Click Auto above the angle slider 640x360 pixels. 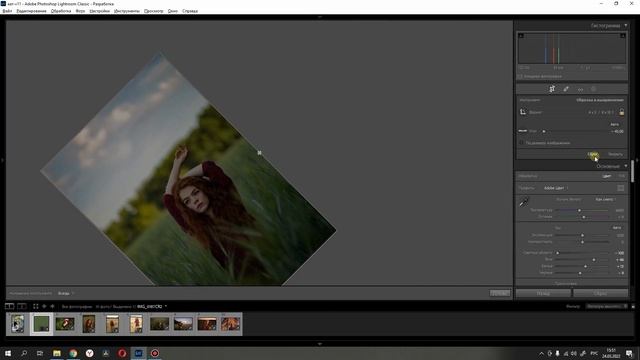tap(615, 124)
